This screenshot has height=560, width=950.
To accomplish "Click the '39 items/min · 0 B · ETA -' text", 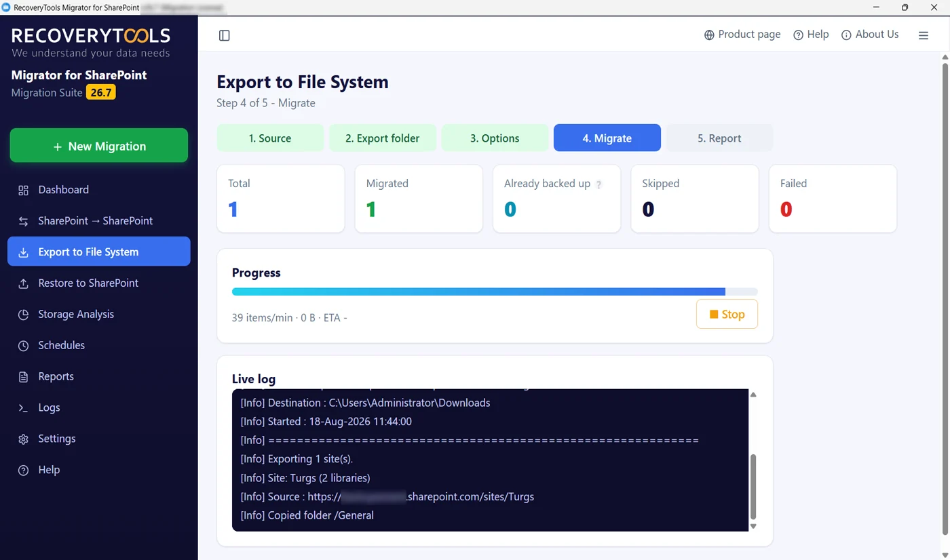I will (290, 317).
